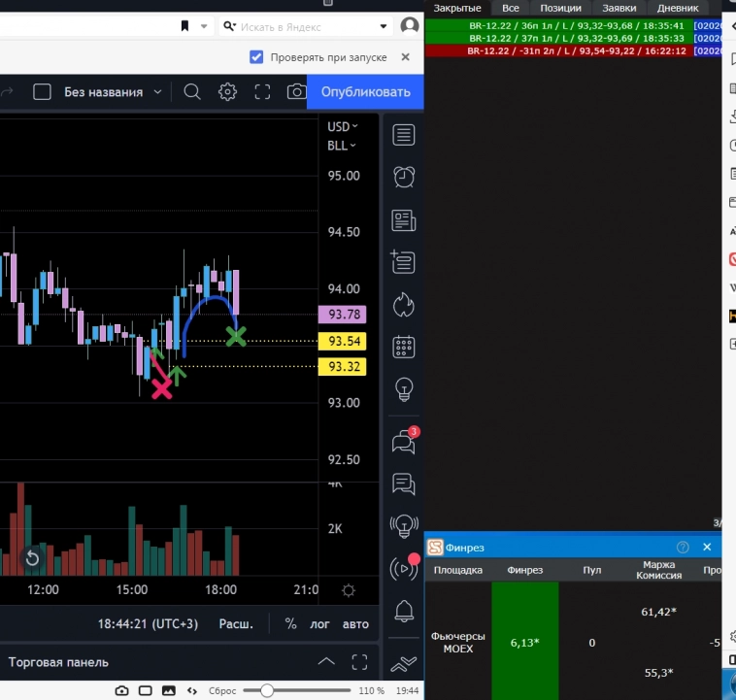Open the watchlist panel icon
The image size is (736, 700).
[x=403, y=135]
